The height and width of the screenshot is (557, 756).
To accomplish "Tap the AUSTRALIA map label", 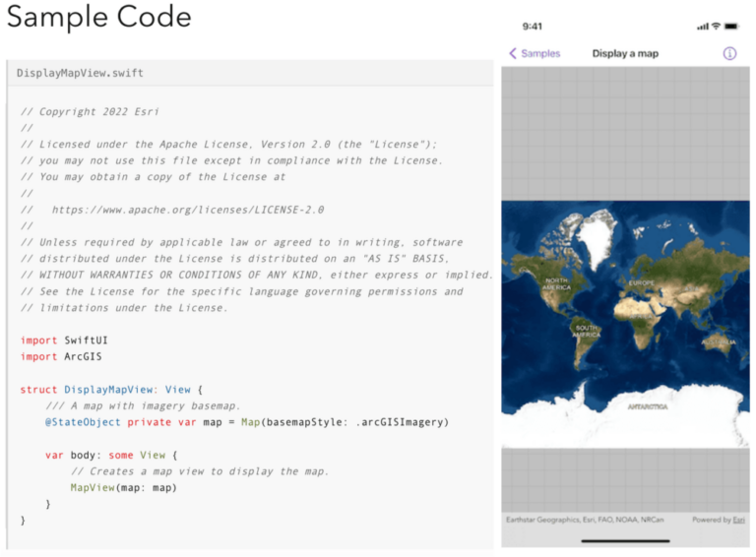I will coord(719,342).
